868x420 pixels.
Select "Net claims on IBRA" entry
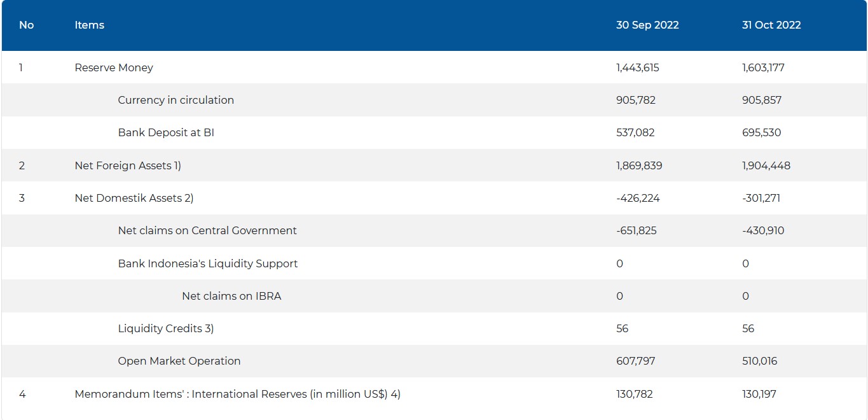tap(231, 296)
